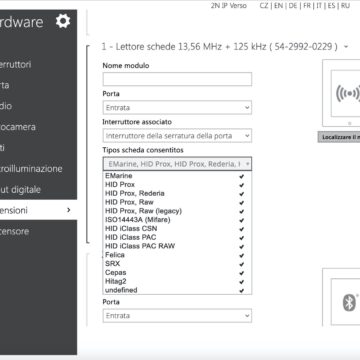Screen dimensions: 360x360
Task: Switch language to EN
Action: click(x=278, y=6)
